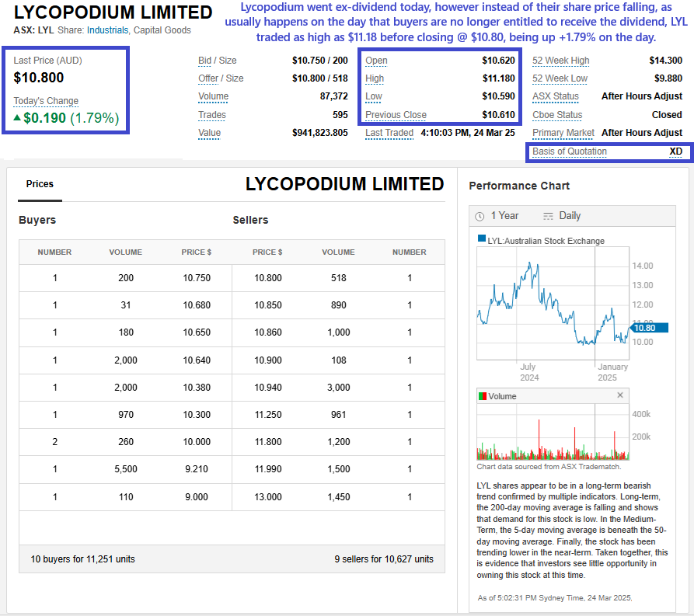The width and height of the screenshot is (694, 616).
Task: Click the Cboe Status label
Action: [x=557, y=115]
